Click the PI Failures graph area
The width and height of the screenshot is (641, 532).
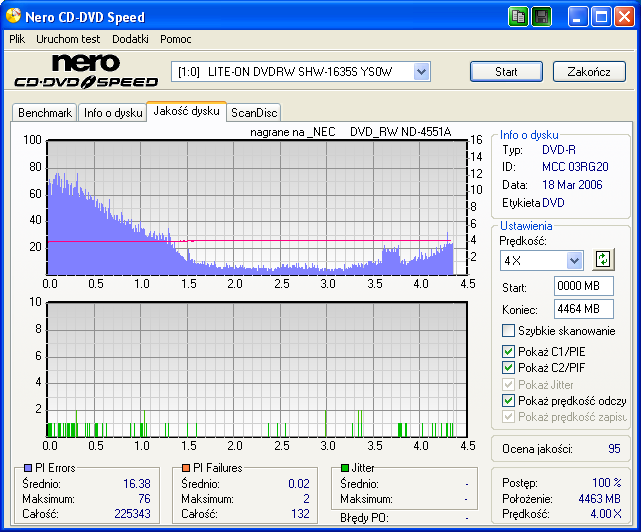pos(257,370)
